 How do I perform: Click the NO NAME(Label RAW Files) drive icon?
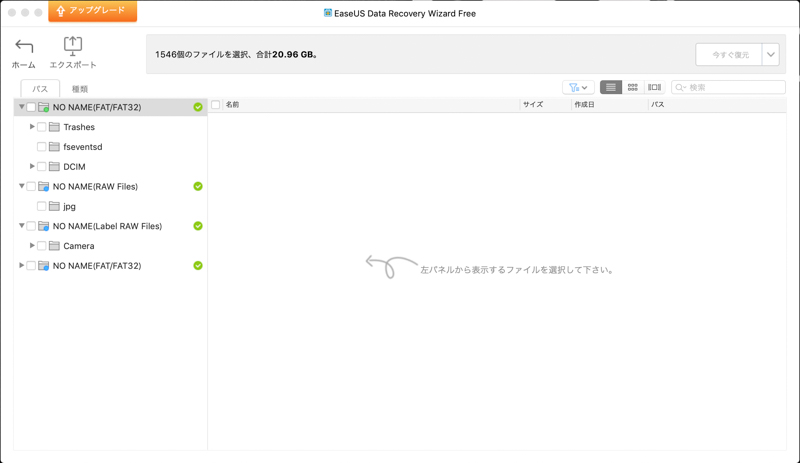point(44,226)
